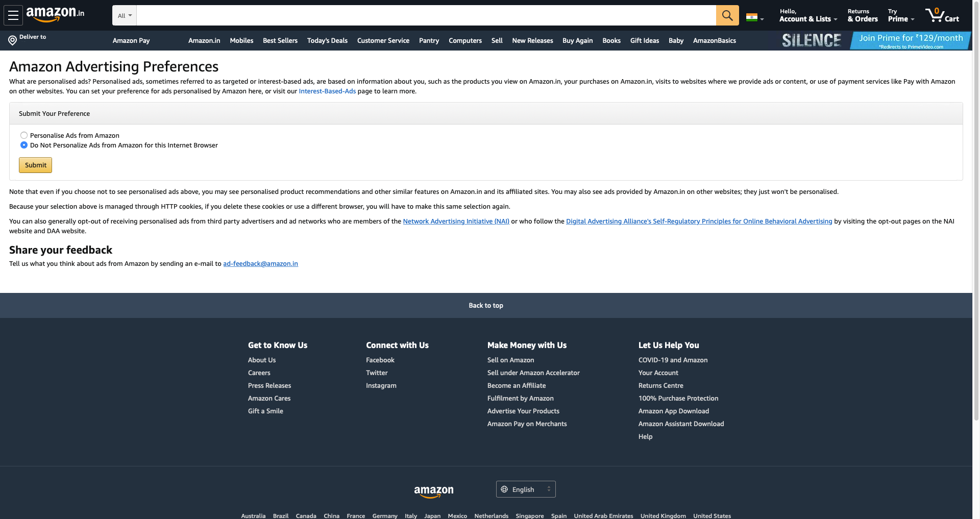Open Customer Service nav item
Image resolution: width=980 pixels, height=519 pixels.
[x=383, y=40]
